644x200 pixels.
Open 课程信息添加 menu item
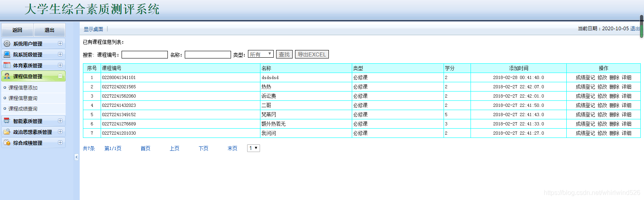(23, 87)
